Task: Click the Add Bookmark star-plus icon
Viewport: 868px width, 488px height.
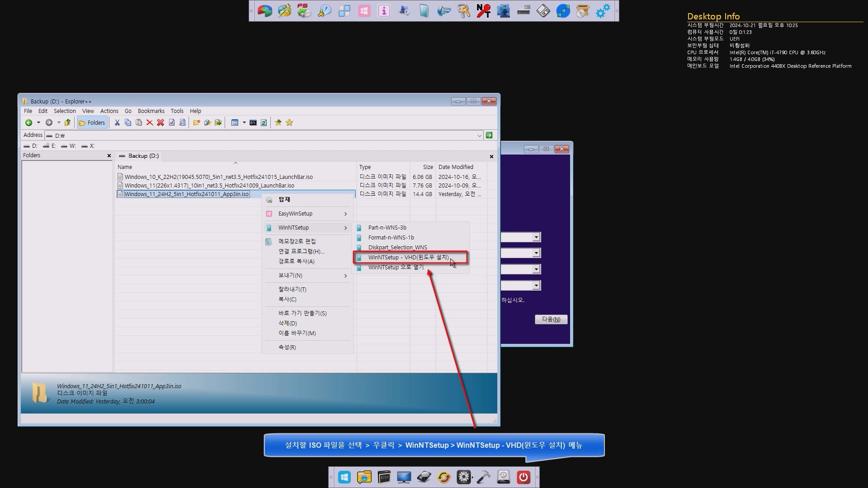Action: 278,122
